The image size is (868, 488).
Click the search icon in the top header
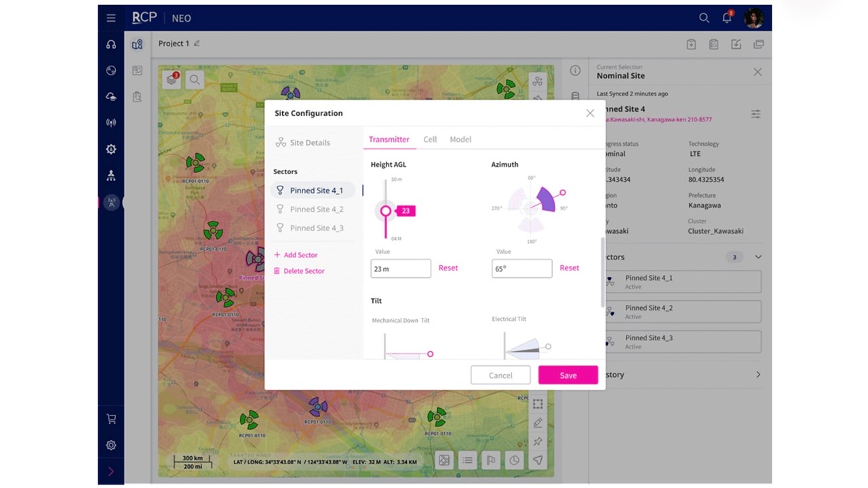(x=704, y=18)
